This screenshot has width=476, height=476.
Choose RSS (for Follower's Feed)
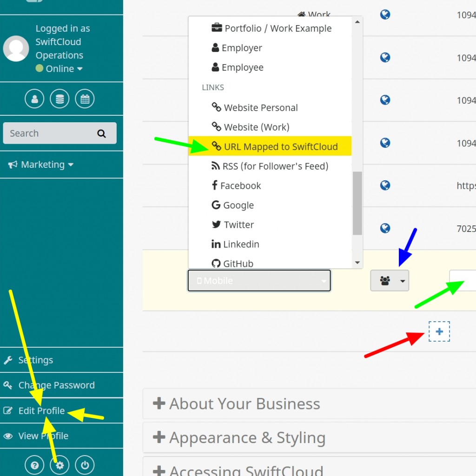[x=271, y=166]
